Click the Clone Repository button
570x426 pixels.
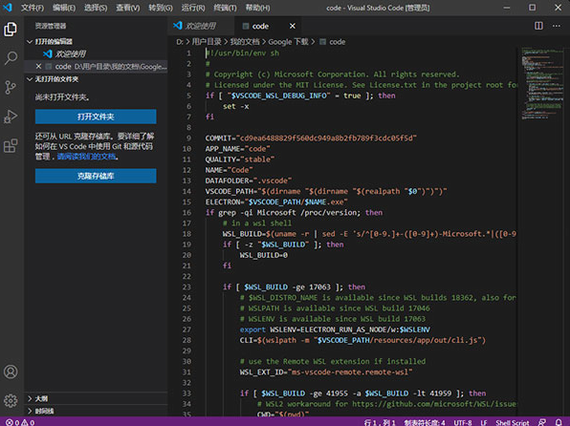point(96,176)
